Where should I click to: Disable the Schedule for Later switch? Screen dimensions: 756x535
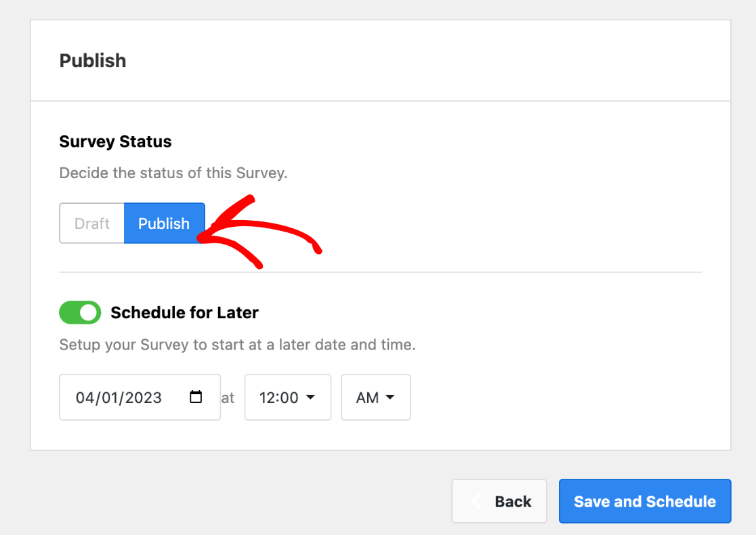[80, 313]
